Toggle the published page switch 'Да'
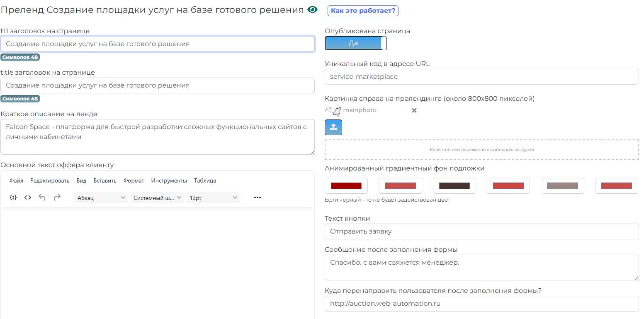 click(x=355, y=43)
